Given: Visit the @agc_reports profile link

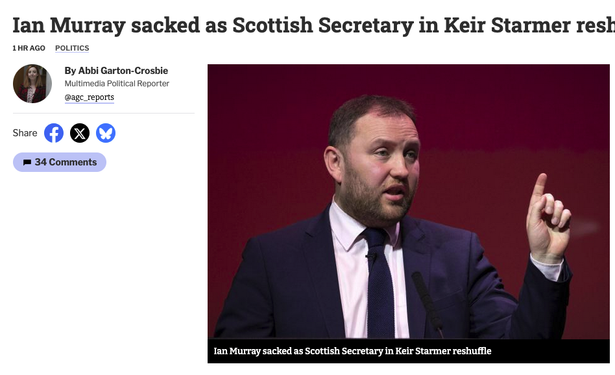Looking at the screenshot, I should click(89, 97).
